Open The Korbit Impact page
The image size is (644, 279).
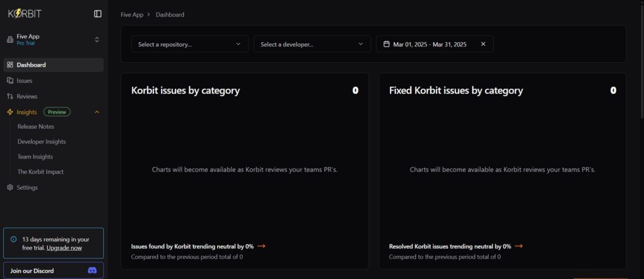pos(40,172)
